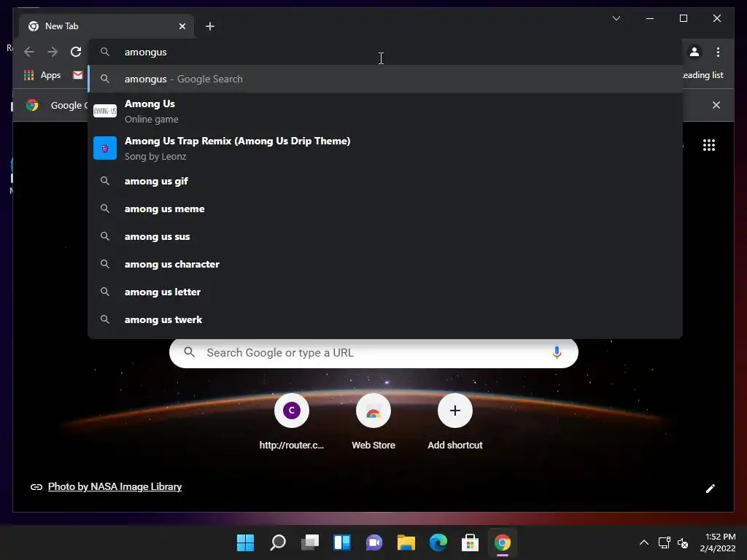Open Microsoft Store from taskbar
This screenshot has width=747, height=560.
pyautogui.click(x=471, y=542)
